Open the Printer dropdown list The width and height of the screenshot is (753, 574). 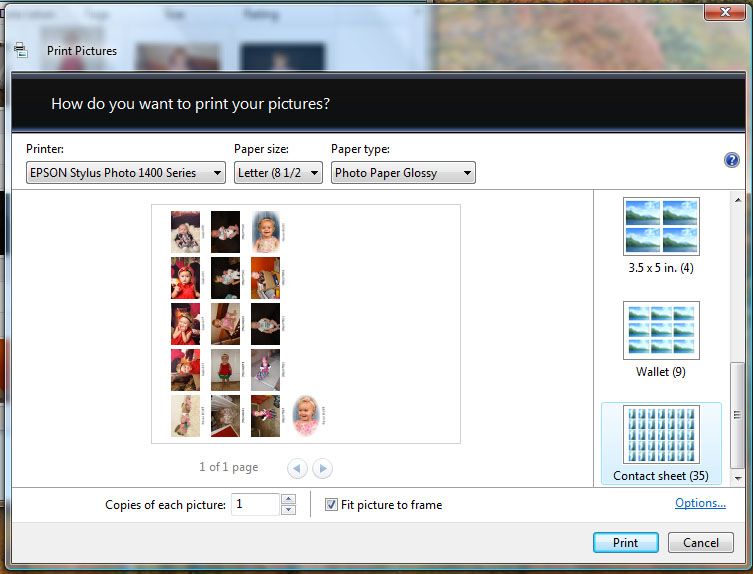126,173
